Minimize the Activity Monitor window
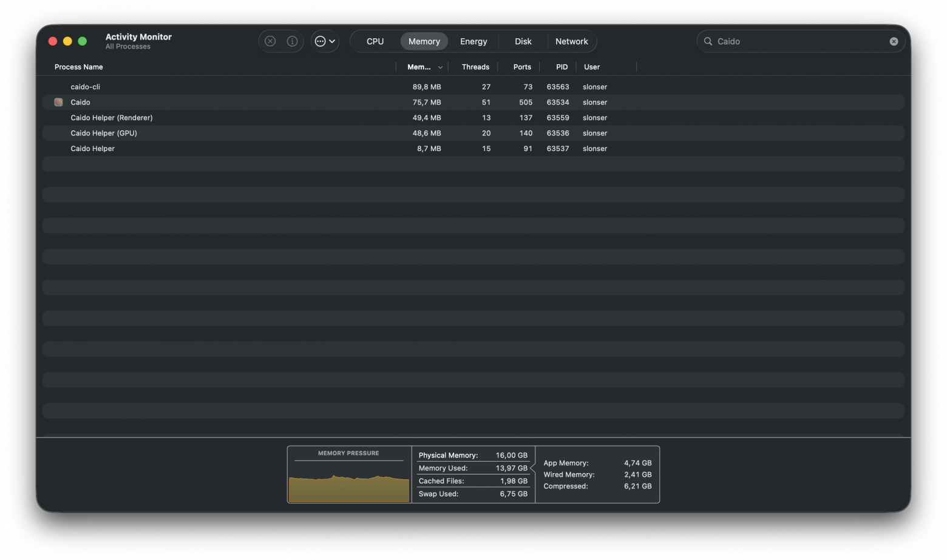The width and height of the screenshot is (947, 560). [67, 41]
